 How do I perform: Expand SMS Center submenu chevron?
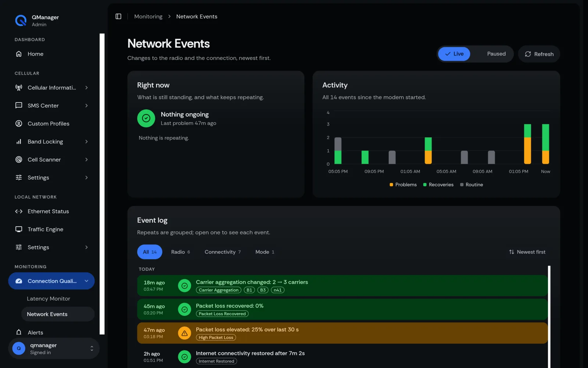[x=87, y=106]
